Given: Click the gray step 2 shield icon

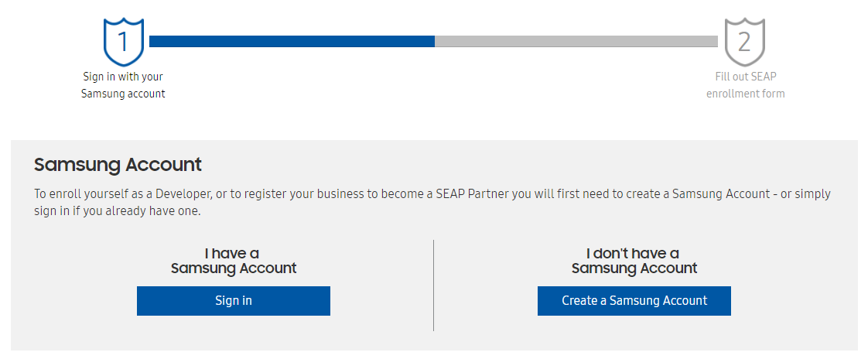Looking at the screenshot, I should 744,42.
